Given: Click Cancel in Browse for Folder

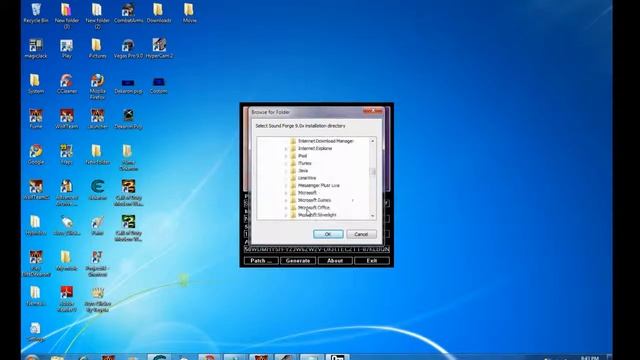Looking at the screenshot, I should (x=361, y=234).
